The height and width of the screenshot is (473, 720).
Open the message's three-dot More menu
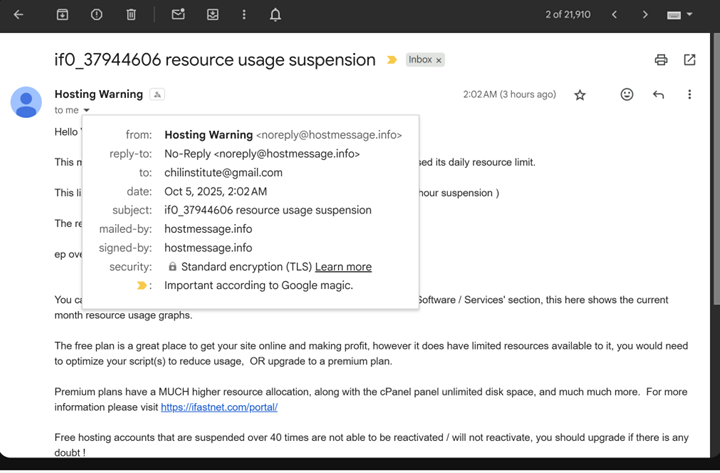click(x=689, y=95)
